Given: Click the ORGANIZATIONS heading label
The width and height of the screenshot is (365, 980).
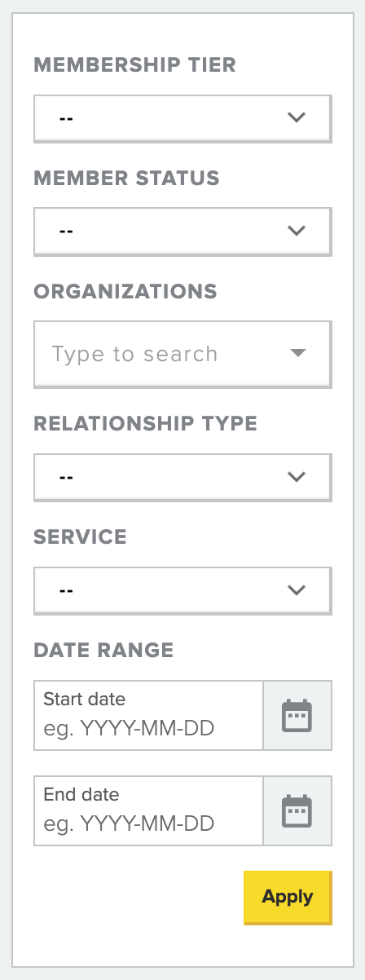Looking at the screenshot, I should [x=125, y=291].
